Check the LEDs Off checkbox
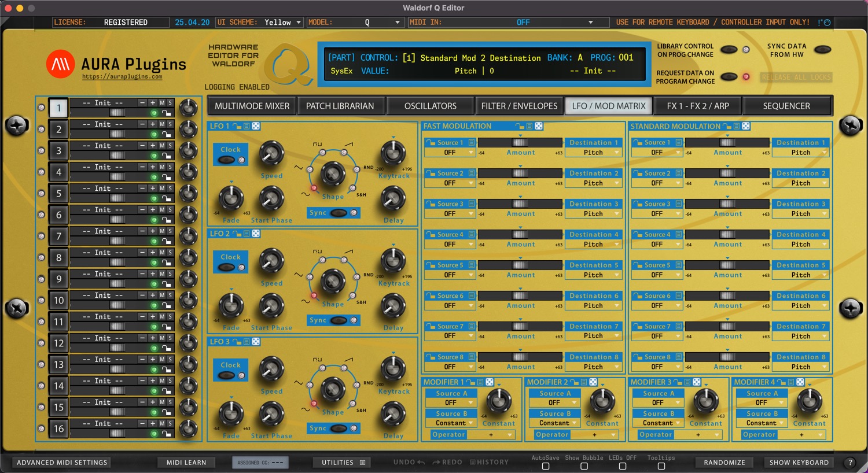Image resolution: width=868 pixels, height=473 pixels. coord(623,466)
